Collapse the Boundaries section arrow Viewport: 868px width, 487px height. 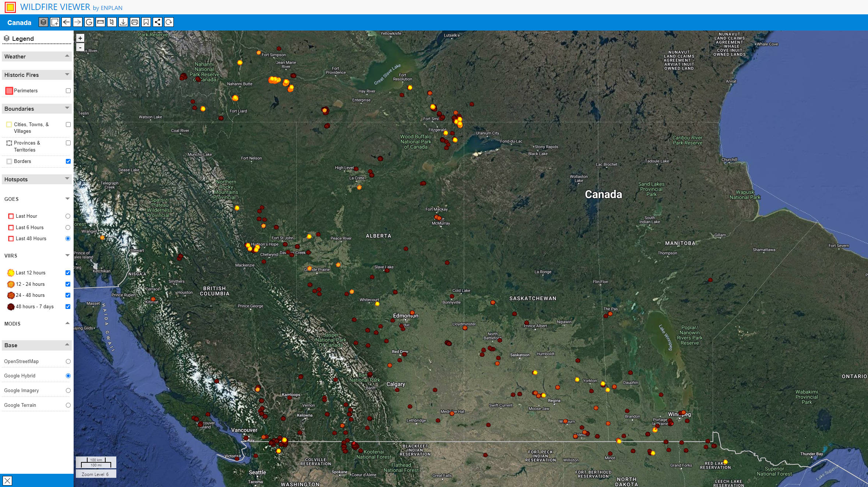67,108
